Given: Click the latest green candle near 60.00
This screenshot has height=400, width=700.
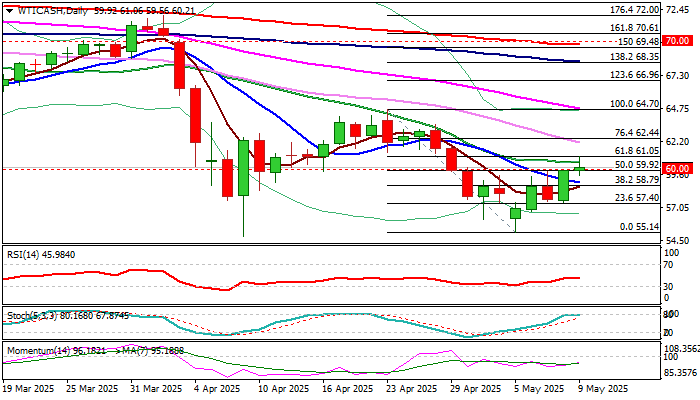Looking at the screenshot, I should pyautogui.click(x=579, y=169).
